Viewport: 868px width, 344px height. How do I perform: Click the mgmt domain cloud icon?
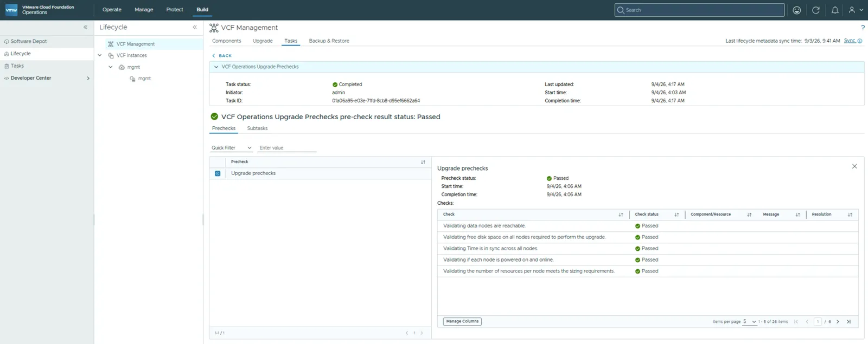[x=122, y=67]
